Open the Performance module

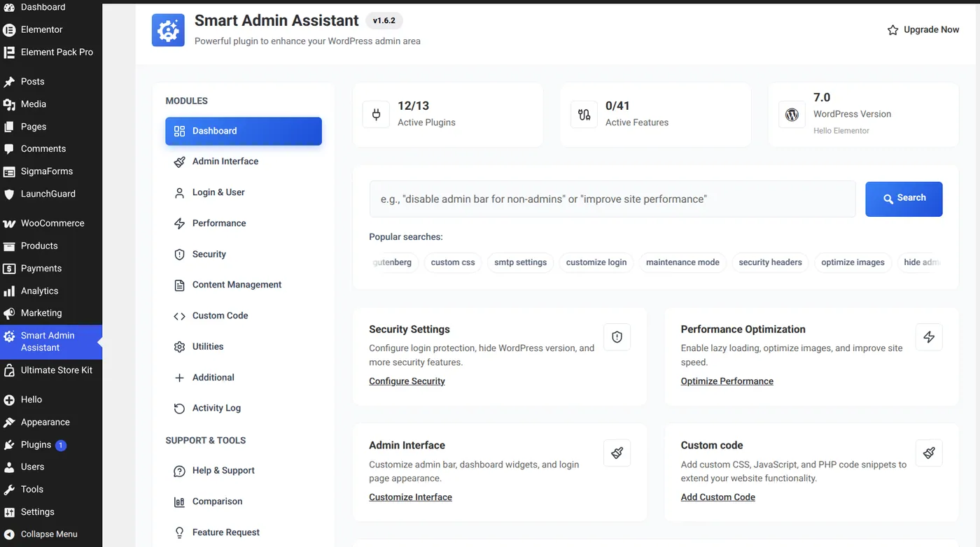(244, 223)
